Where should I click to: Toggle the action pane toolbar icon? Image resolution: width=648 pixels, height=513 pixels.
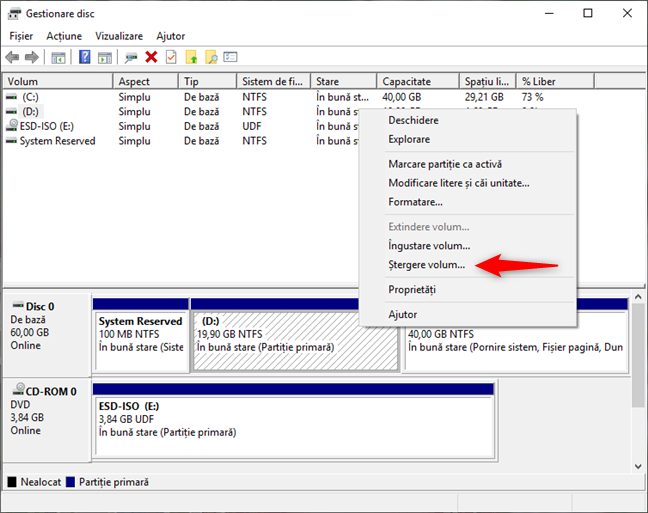(x=105, y=57)
